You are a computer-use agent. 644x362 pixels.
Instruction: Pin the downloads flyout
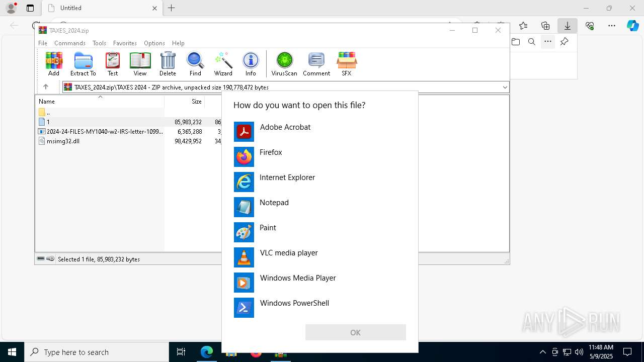[565, 42]
